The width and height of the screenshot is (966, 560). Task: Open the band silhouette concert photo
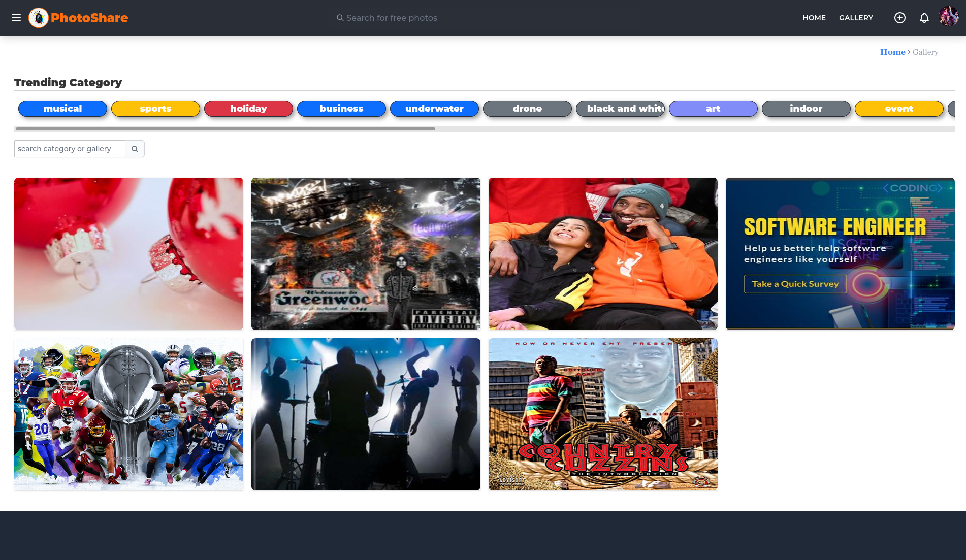(366, 414)
